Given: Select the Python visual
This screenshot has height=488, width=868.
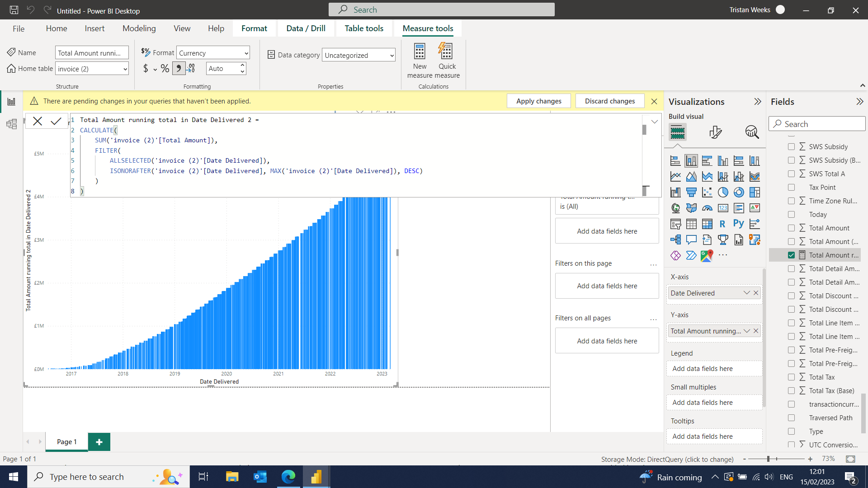Looking at the screenshot, I should point(739,224).
